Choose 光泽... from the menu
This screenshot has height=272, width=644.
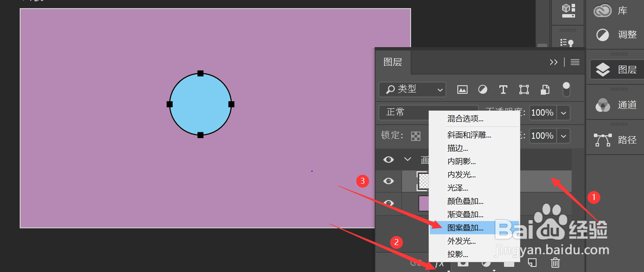[x=458, y=188]
